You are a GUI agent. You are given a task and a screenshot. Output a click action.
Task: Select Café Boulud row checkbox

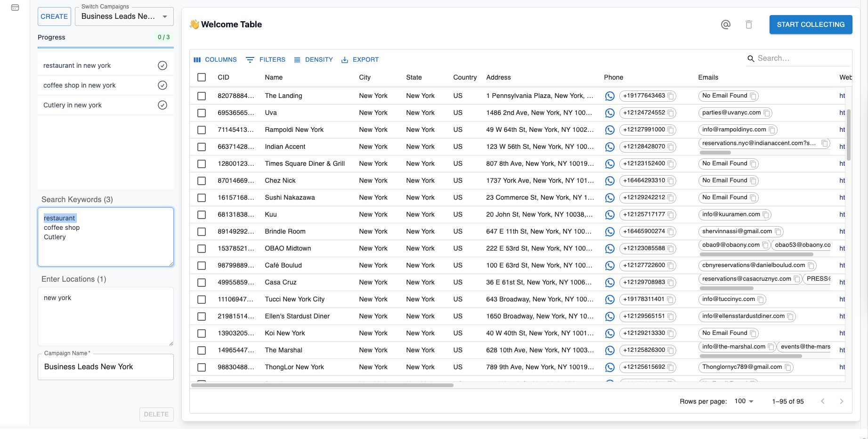(202, 266)
